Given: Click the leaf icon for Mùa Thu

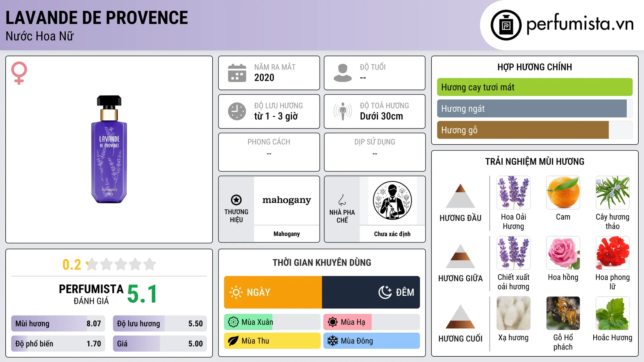Looking at the screenshot, I should (233, 341).
